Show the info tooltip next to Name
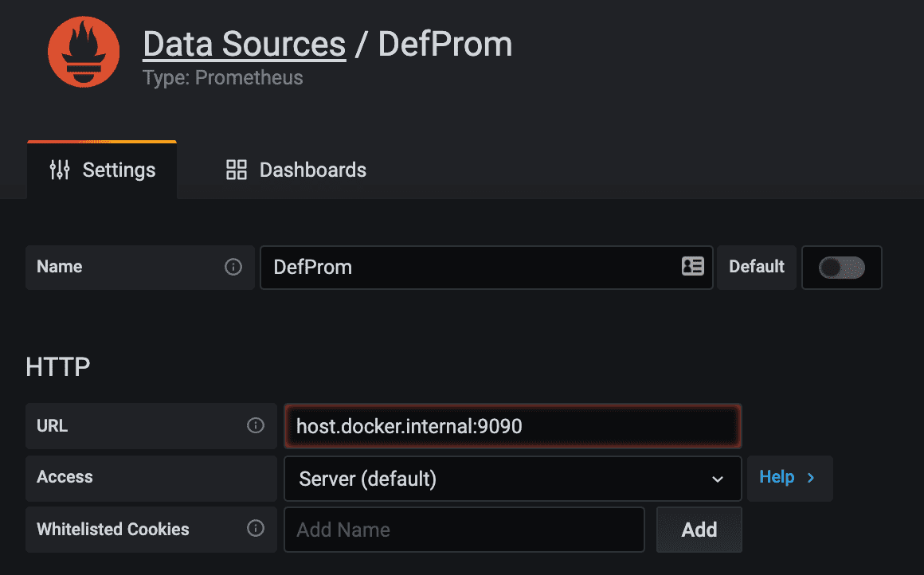Screen dimensions: 924x575 [x=233, y=267]
